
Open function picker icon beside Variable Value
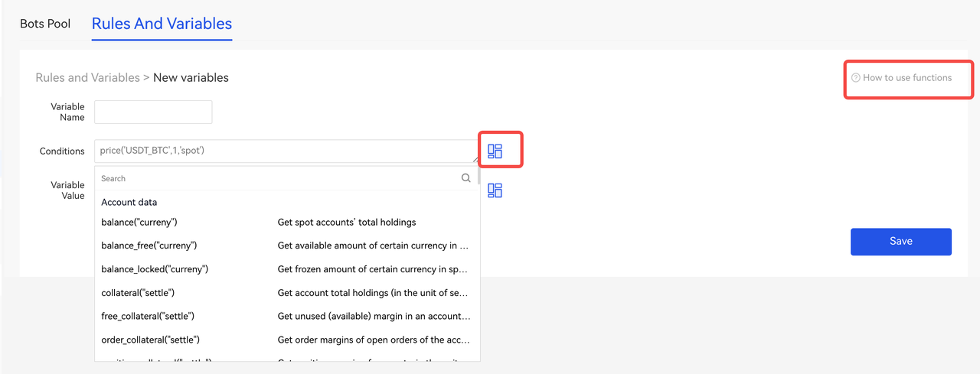[x=495, y=190]
